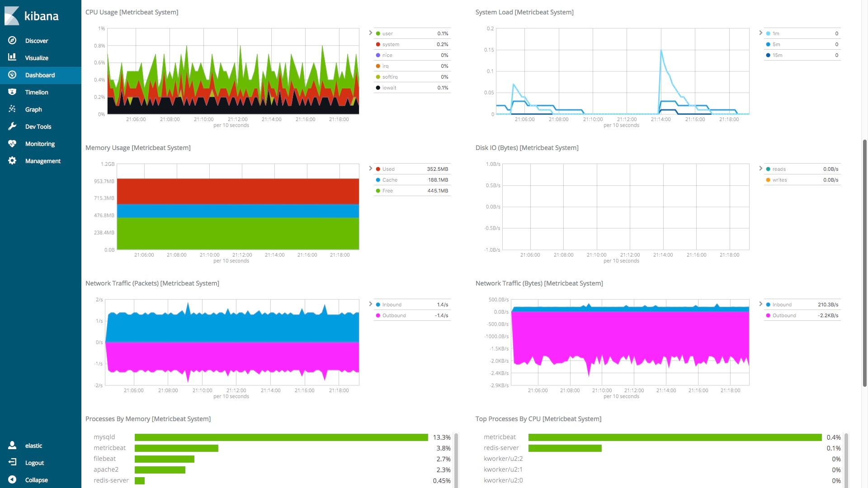Click the CPU Usage panel title
Screen dimensions: 868x488
pyautogui.click(x=132, y=12)
